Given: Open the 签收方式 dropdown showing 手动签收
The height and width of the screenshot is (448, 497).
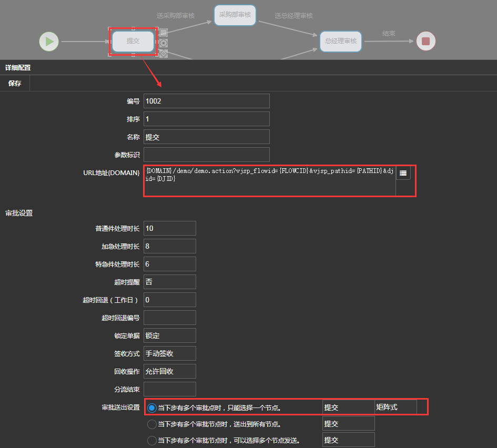Looking at the screenshot, I should (x=169, y=353).
